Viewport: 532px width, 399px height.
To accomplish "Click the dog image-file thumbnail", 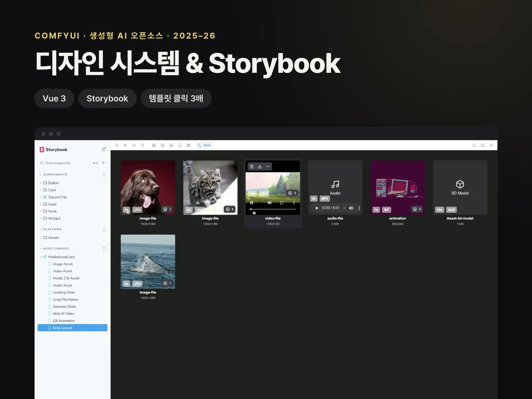I will click(x=148, y=188).
